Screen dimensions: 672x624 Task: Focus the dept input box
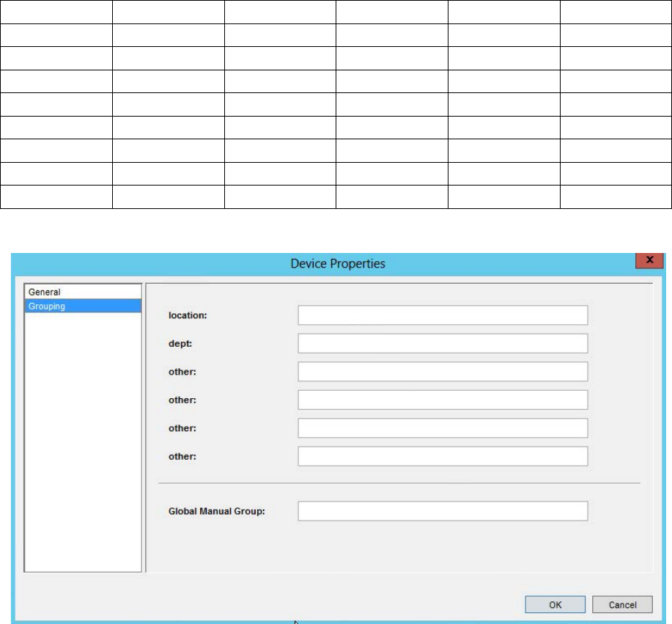[443, 343]
